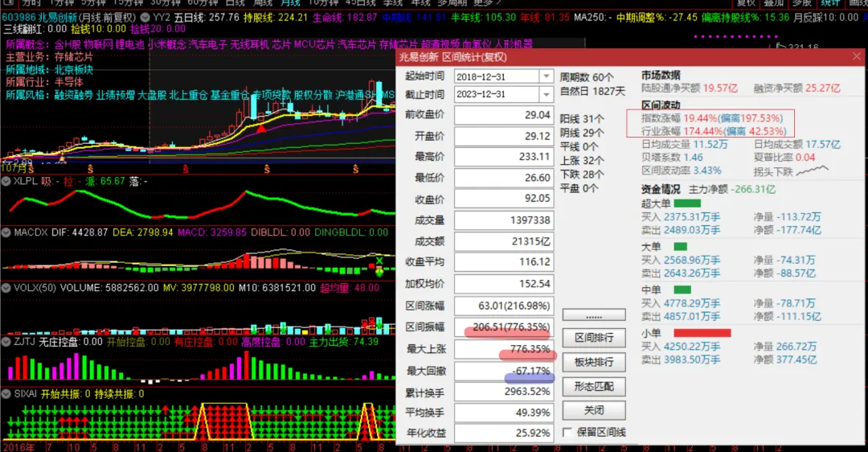The height and width of the screenshot is (452, 868).
Task: Open the 更多 periods menu
Action: 487,2
